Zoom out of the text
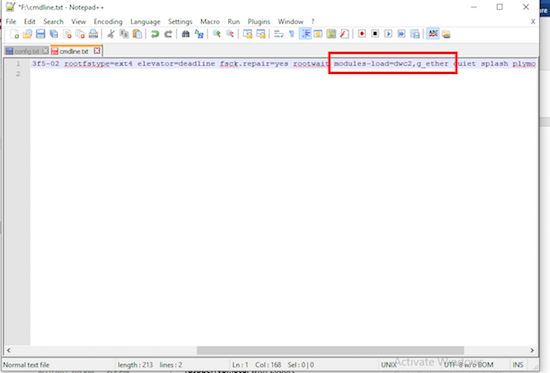Viewport: 550px width, 373px height. 230,34
